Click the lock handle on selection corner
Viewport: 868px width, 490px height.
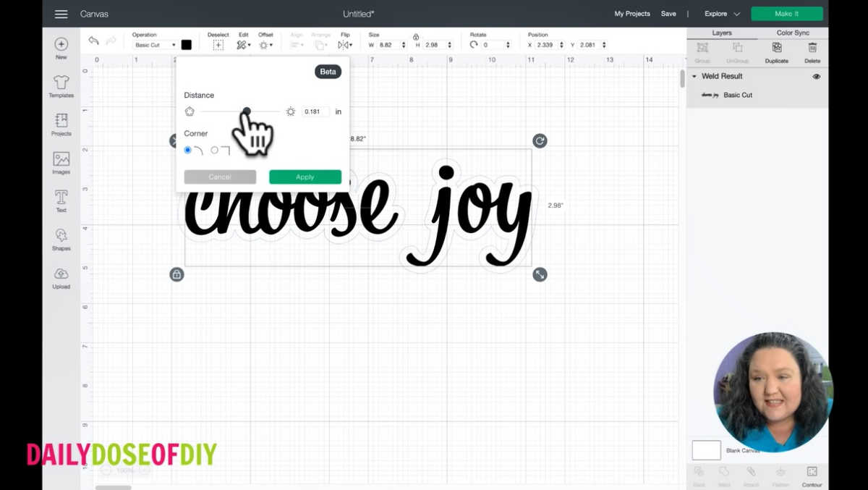click(x=176, y=274)
